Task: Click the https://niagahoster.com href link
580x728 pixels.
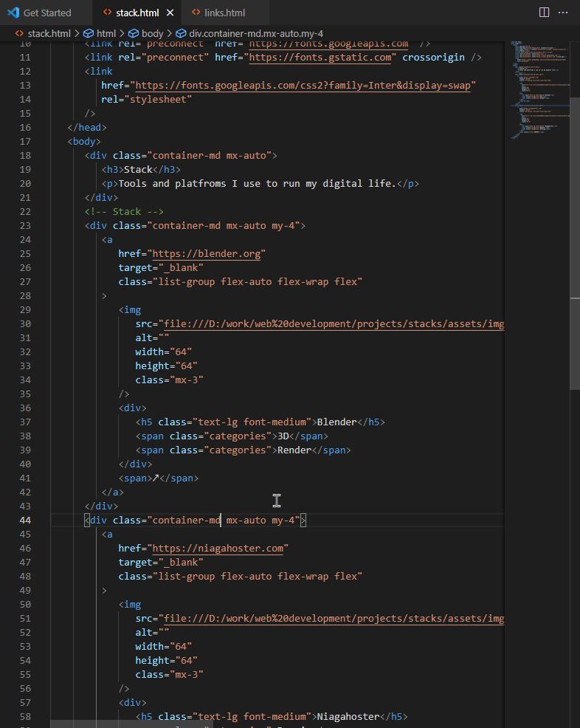Action: pos(218,549)
